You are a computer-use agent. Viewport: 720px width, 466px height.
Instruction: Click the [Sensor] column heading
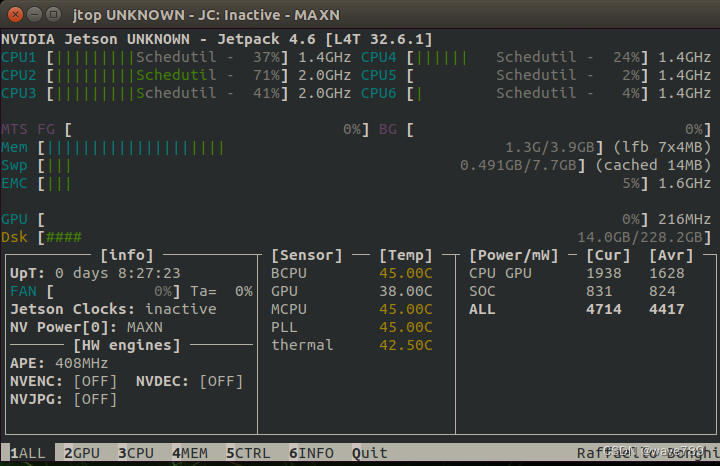(307, 255)
